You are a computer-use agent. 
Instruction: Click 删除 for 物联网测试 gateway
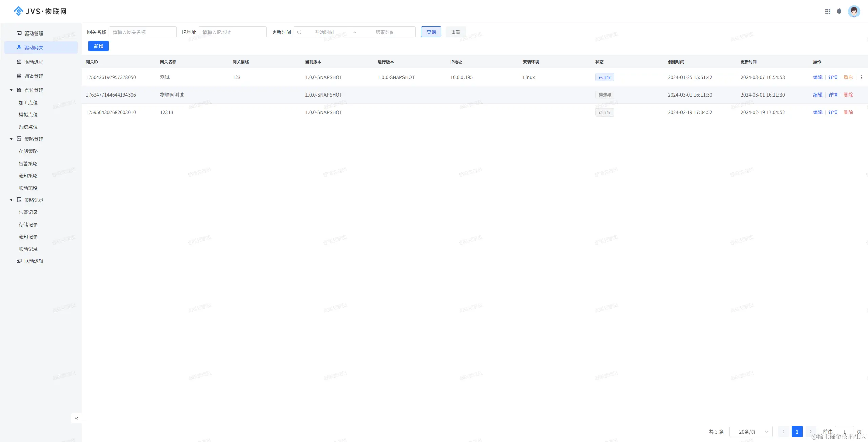point(848,95)
